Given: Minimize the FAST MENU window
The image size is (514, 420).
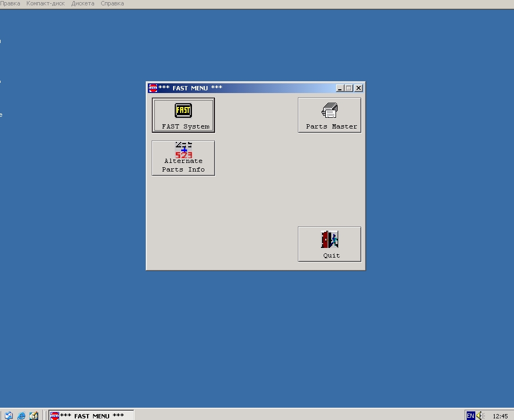Looking at the screenshot, I should pos(340,88).
